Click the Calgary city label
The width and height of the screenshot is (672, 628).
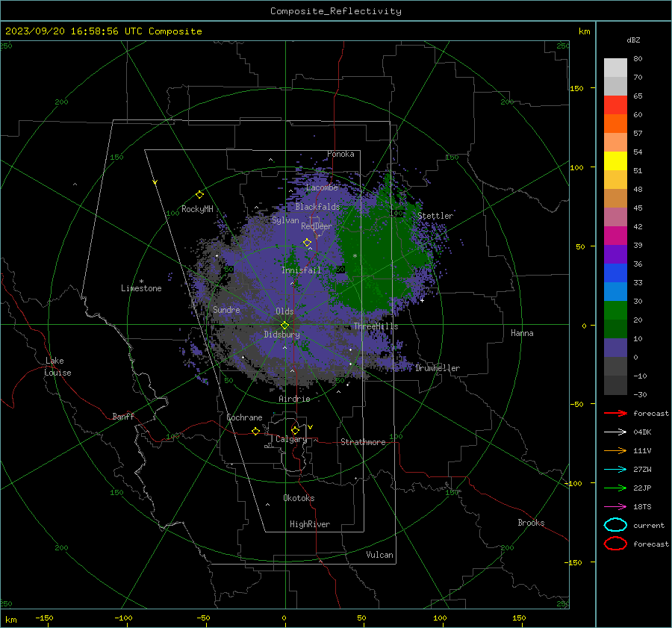click(x=291, y=439)
